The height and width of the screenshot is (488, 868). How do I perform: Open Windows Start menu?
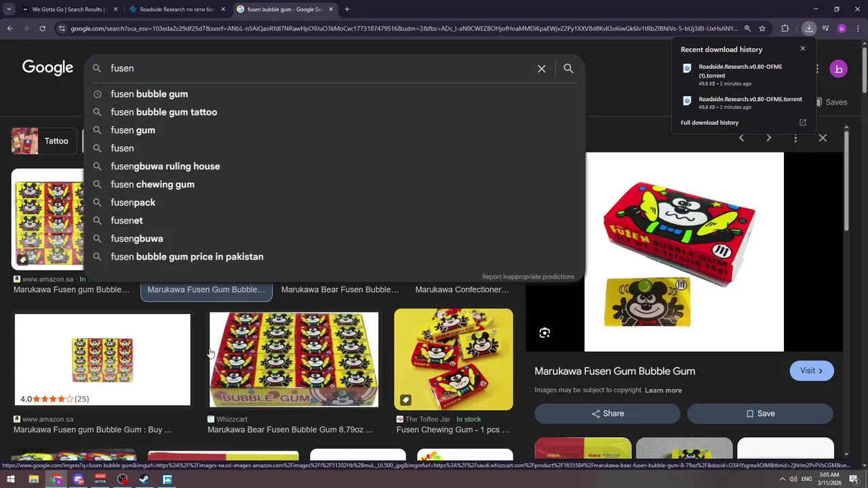coord(11,480)
